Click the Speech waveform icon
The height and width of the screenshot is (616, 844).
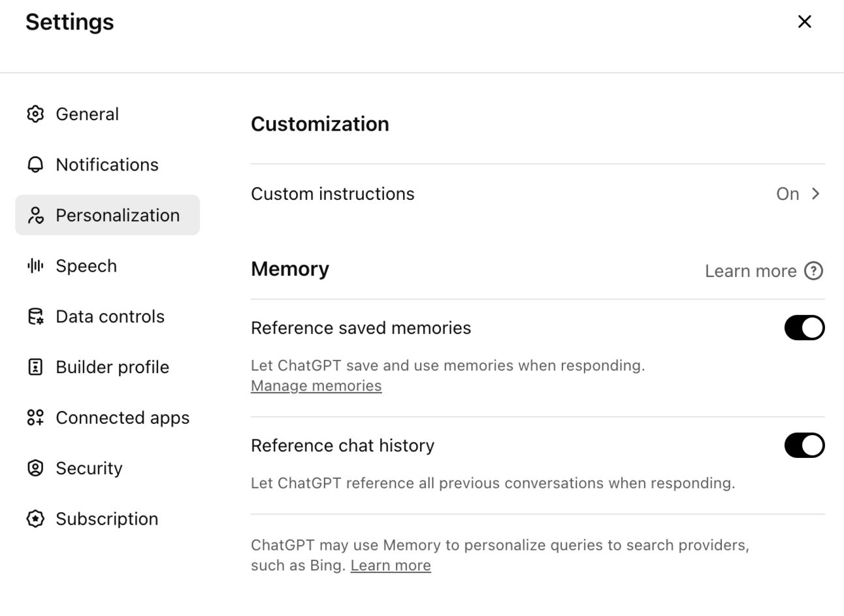point(35,266)
